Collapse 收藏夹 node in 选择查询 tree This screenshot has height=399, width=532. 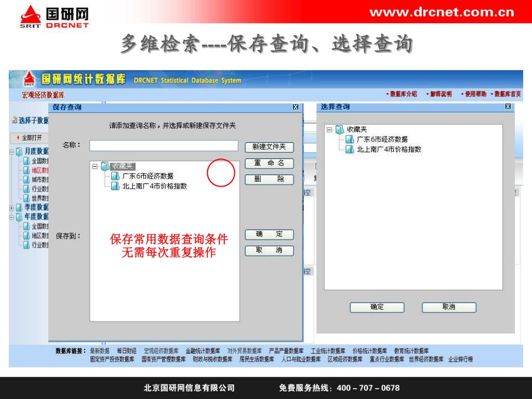click(x=329, y=129)
